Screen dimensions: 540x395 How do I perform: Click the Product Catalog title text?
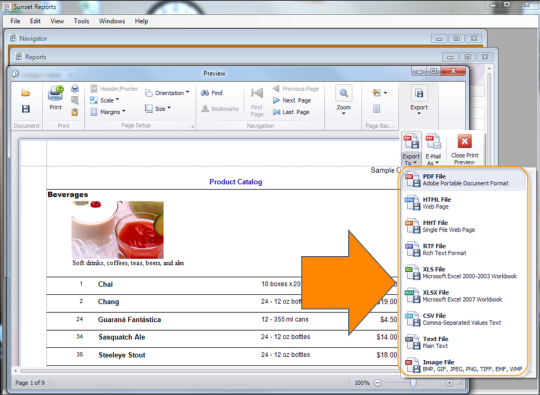point(236,182)
